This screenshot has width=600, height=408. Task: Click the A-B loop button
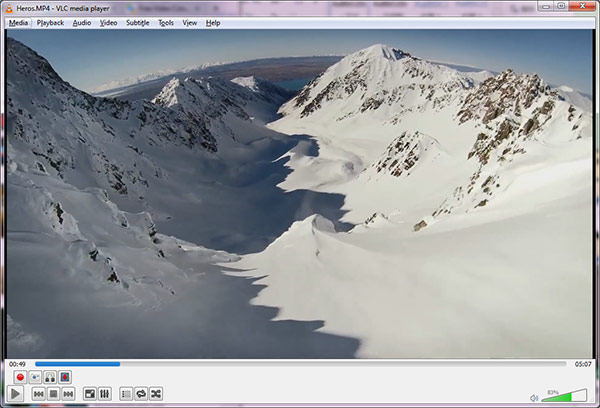[50, 377]
